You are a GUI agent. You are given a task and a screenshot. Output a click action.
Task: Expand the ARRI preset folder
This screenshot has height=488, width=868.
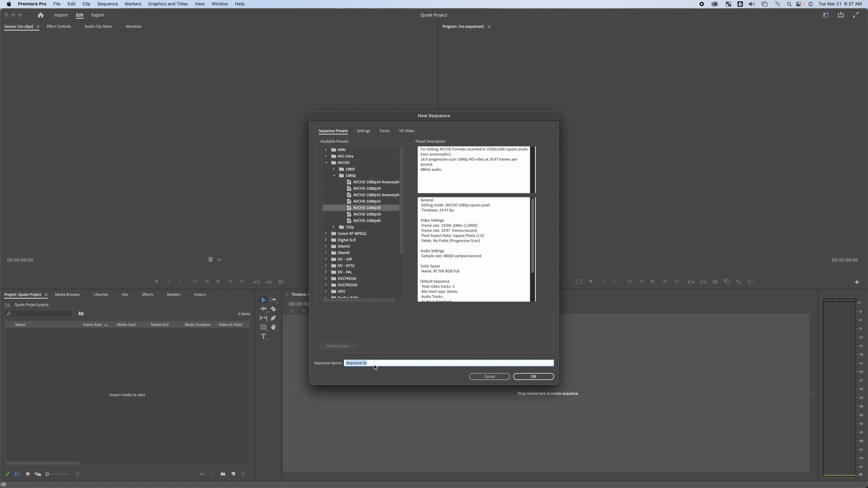click(325, 150)
